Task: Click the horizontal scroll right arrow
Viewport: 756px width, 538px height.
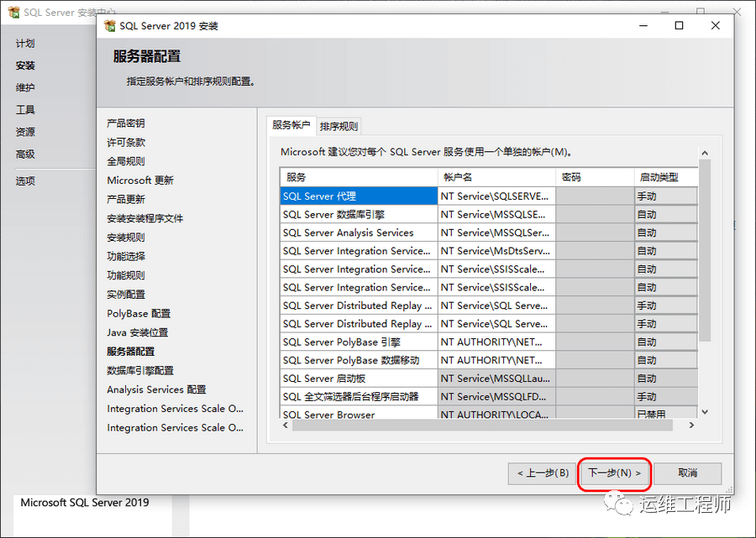Action: (x=692, y=426)
